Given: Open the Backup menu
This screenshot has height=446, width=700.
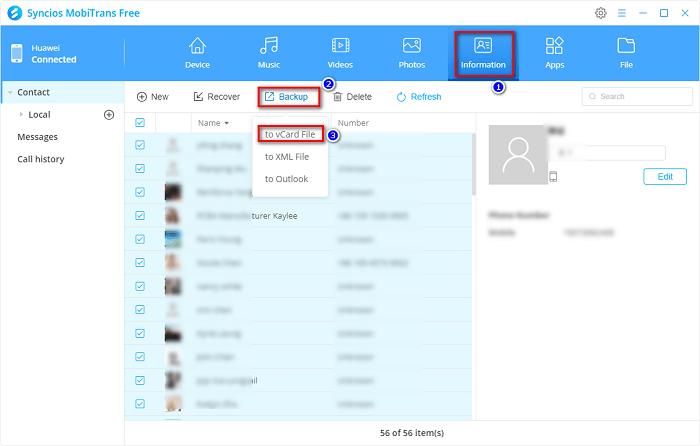Looking at the screenshot, I should [x=289, y=97].
